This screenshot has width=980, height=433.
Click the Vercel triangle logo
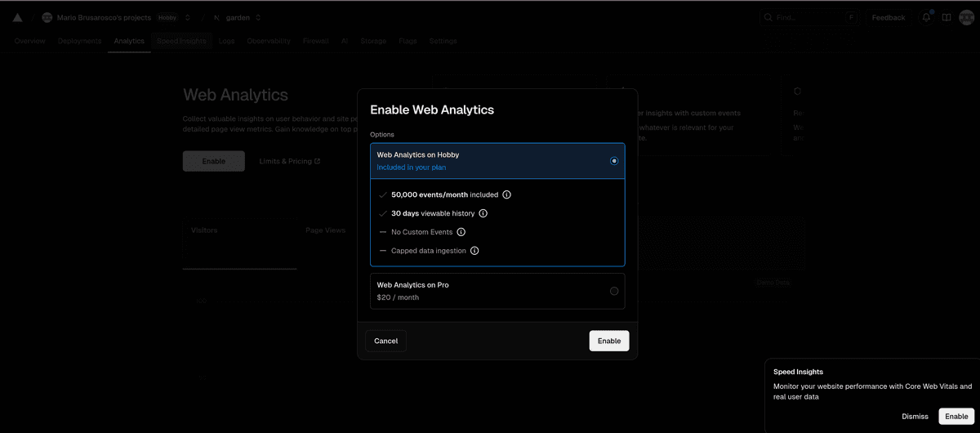[x=17, y=17]
